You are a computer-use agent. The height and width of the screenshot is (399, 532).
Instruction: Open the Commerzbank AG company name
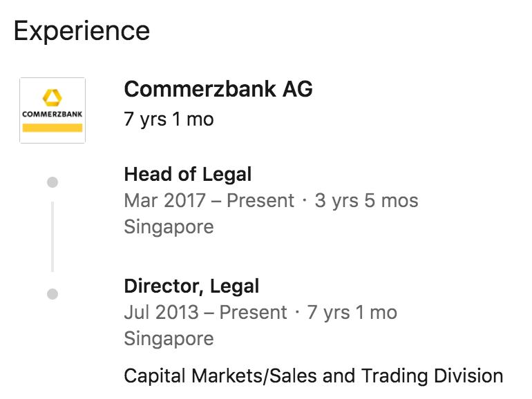pos(218,89)
